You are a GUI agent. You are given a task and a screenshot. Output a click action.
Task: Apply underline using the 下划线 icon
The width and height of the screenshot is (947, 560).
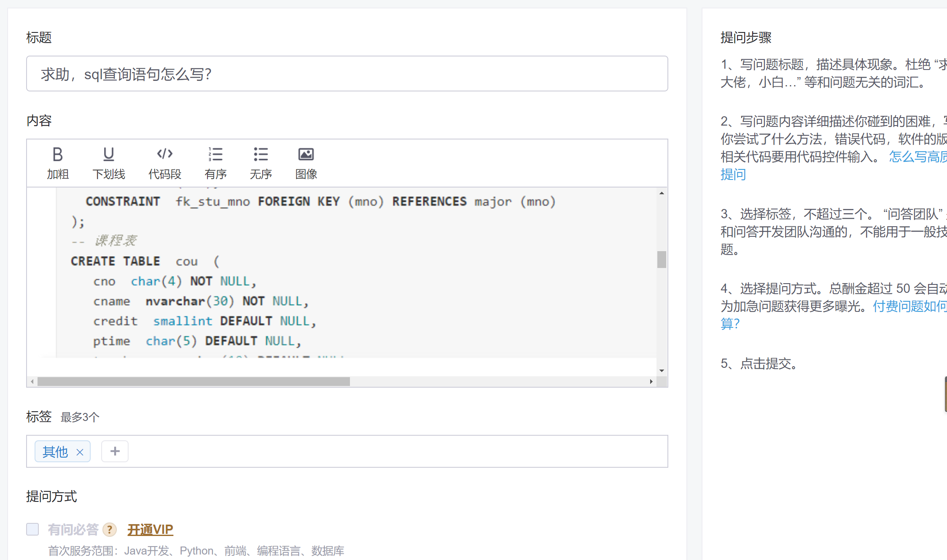click(x=109, y=163)
